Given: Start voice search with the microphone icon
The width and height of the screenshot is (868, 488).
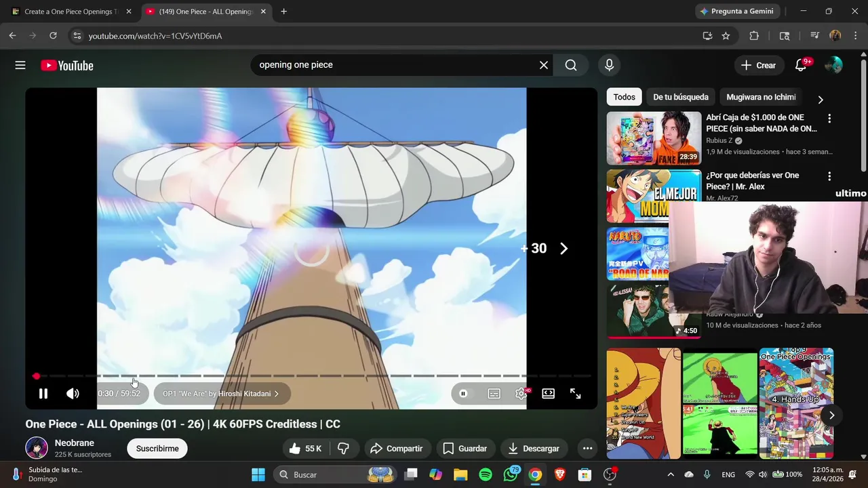Looking at the screenshot, I should [x=609, y=65].
